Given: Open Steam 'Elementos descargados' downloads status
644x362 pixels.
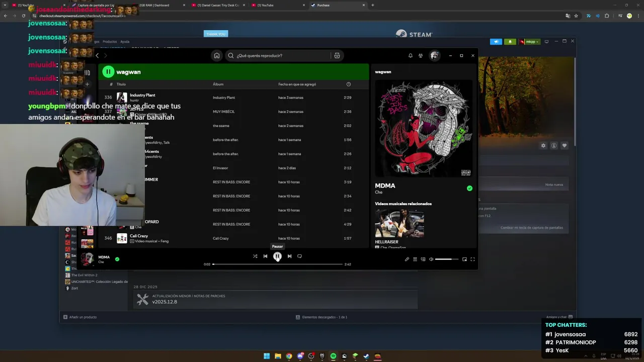Looking at the screenshot, I should pos(321,317).
